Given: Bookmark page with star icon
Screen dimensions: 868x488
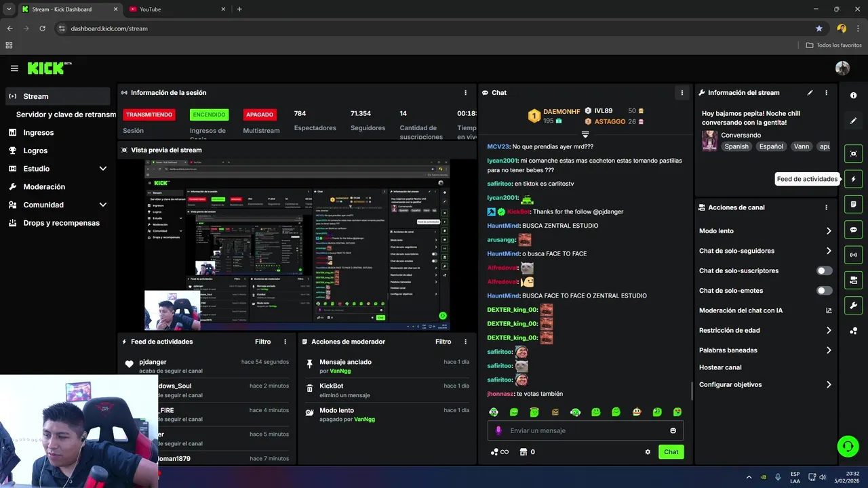Looking at the screenshot, I should 819,28.
